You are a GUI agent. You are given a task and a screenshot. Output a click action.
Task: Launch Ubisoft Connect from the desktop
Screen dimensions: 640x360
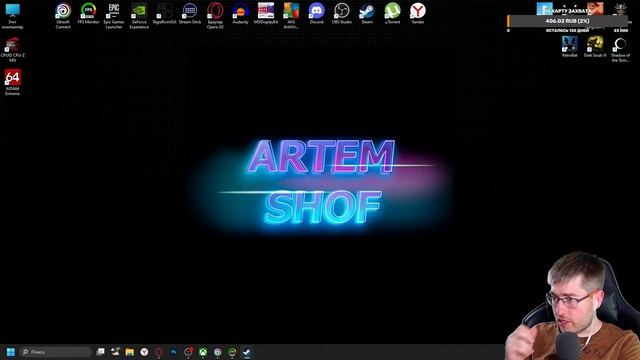(63, 16)
